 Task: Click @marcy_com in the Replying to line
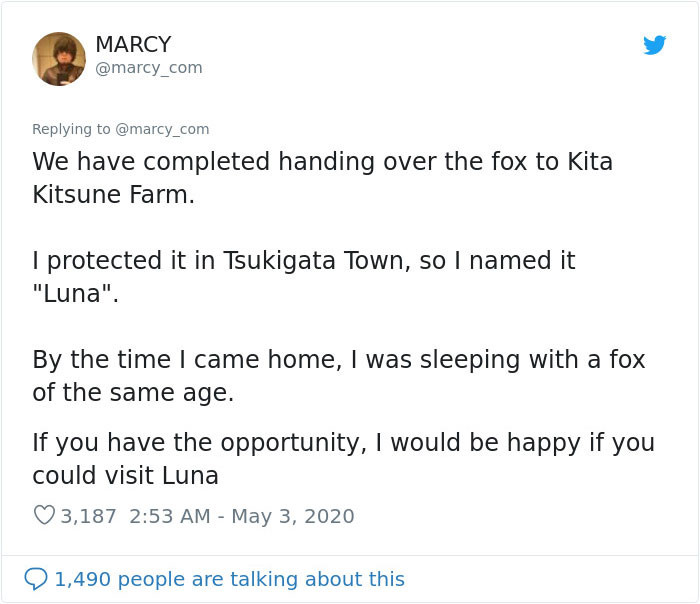tap(162, 129)
